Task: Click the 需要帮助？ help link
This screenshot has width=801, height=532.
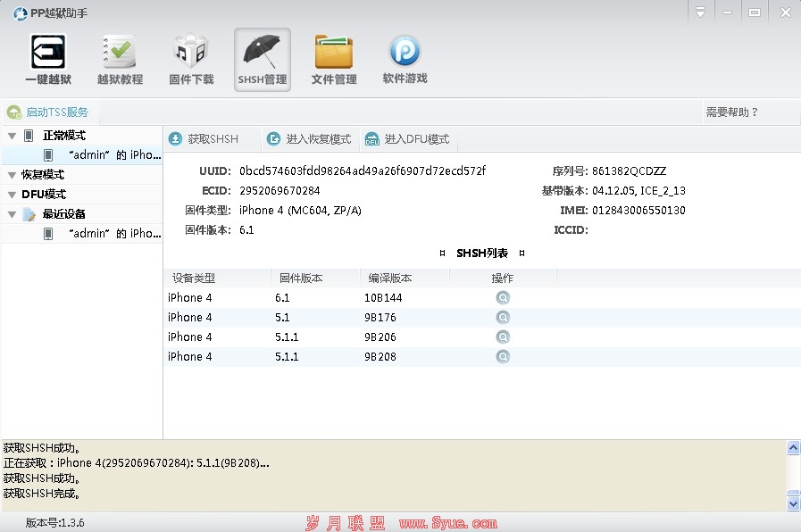Action: click(732, 112)
